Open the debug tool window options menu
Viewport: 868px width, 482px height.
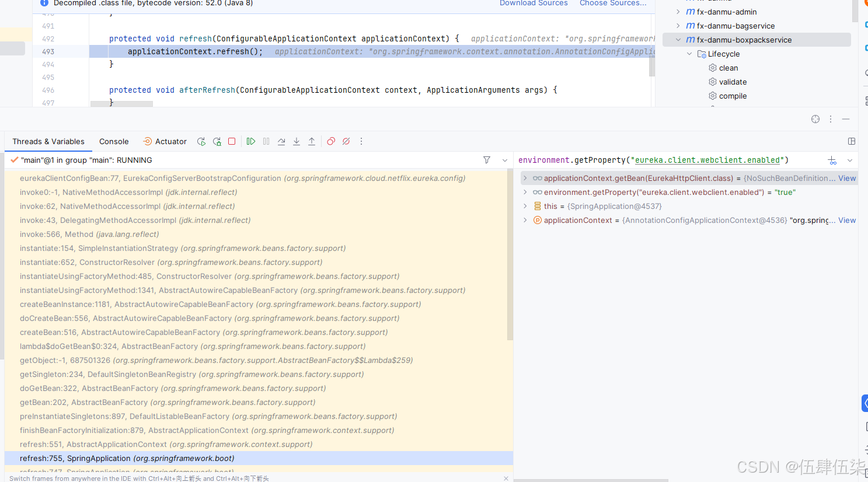(831, 119)
